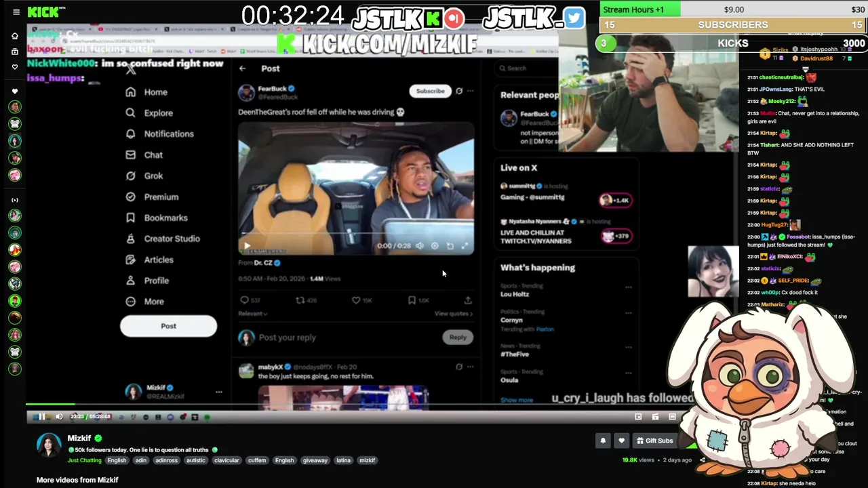Viewport: 868px width, 488px height.
Task: Open Notifications in X sidebar
Action: pyautogui.click(x=159, y=134)
